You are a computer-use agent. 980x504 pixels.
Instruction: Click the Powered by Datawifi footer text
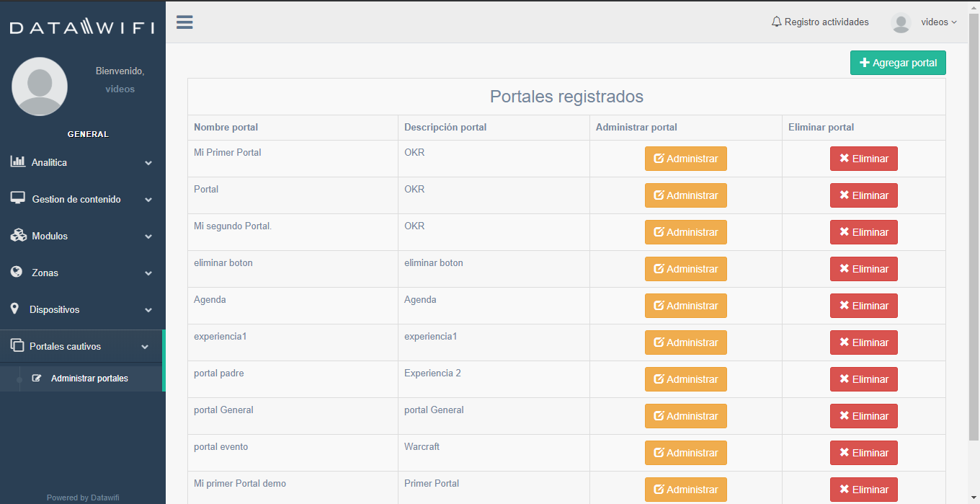pyautogui.click(x=83, y=498)
